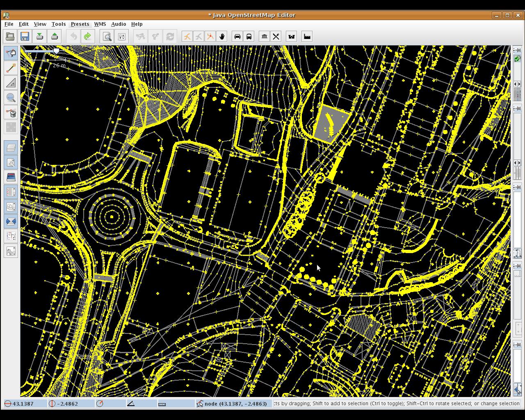
Task: Toggle the overlapping shapes panel button
Action: [11, 207]
